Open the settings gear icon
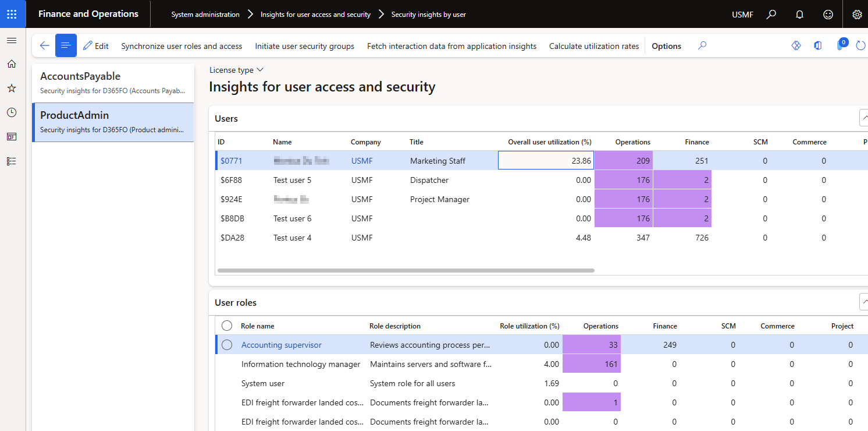Viewport: 868px width, 431px height. [856, 15]
